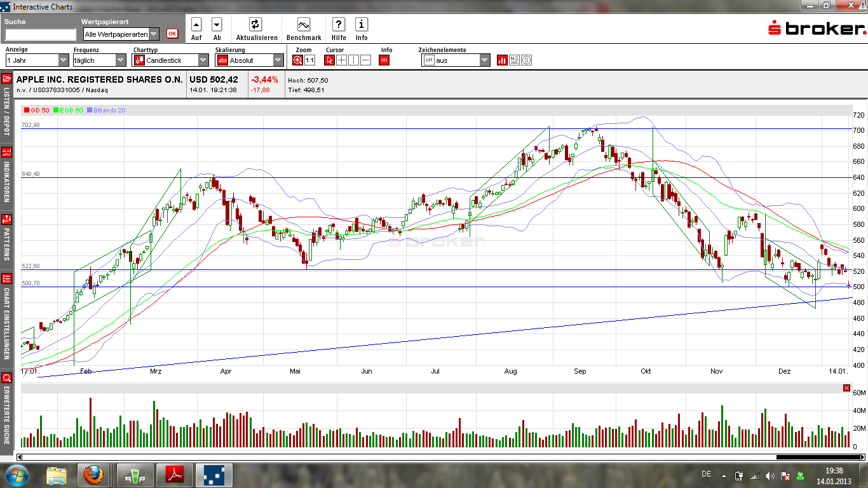Open Firefox from the Windows taskbar
Viewport: 868px width, 488px height.
click(x=93, y=475)
